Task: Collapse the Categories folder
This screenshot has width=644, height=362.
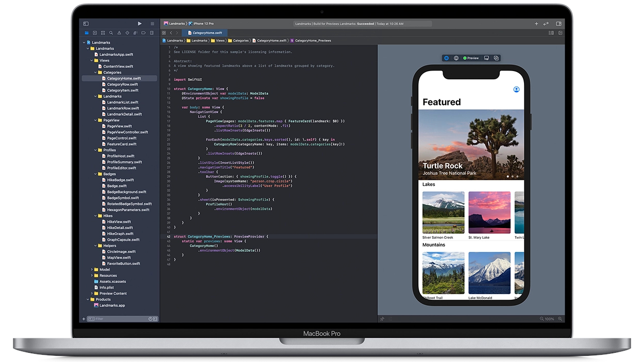Action: 96,73
